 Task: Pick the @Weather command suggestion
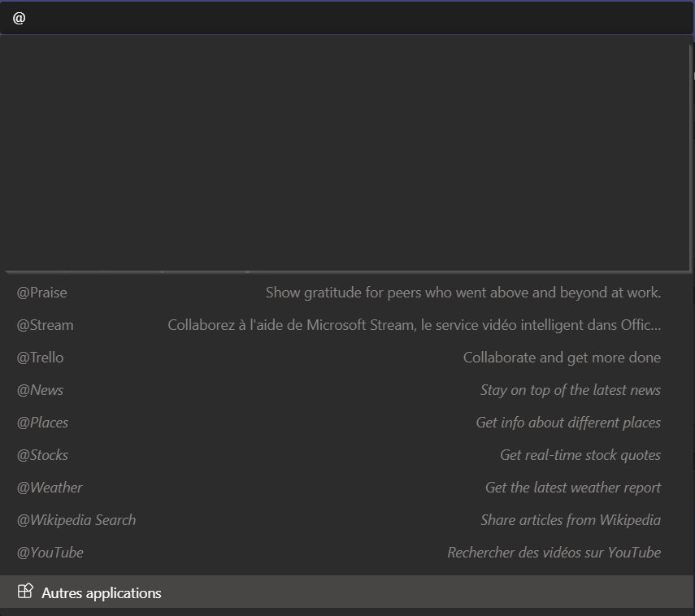345,488
